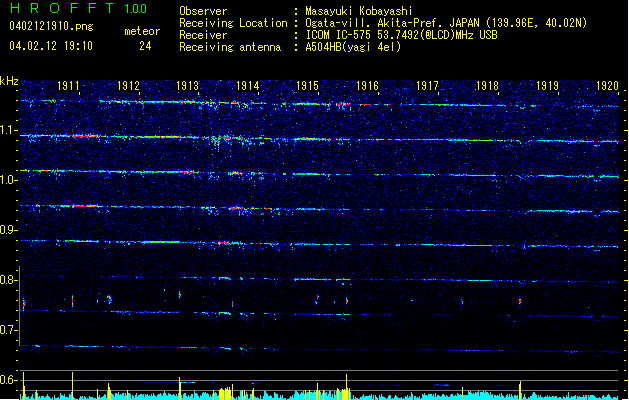The height and width of the screenshot is (400, 629).
Task: Click the 1919 time tick label
Action: click(547, 86)
